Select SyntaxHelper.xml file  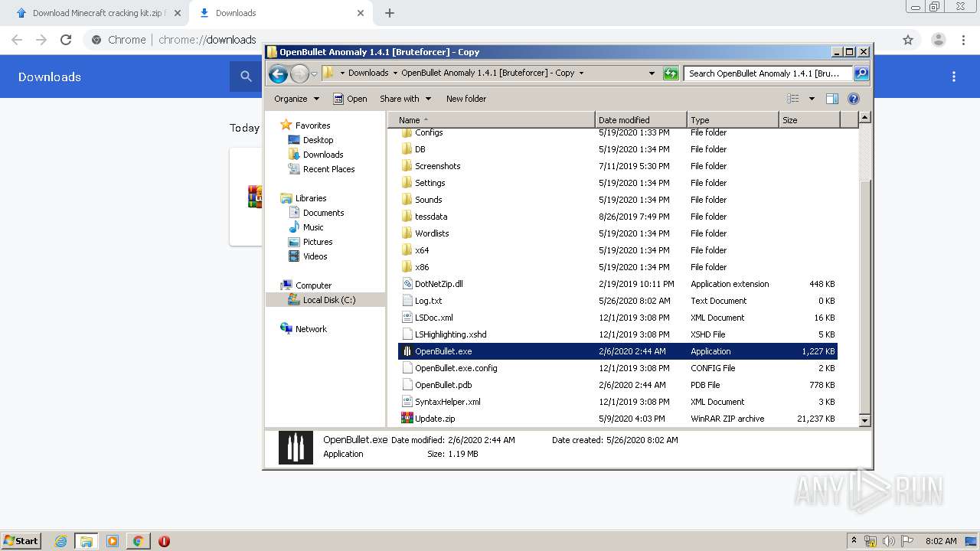(x=618, y=402)
